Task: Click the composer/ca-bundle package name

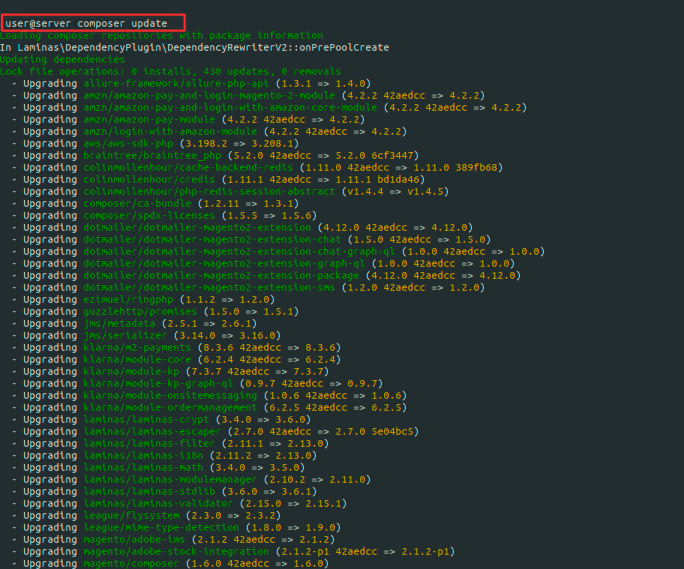Action: [137, 203]
